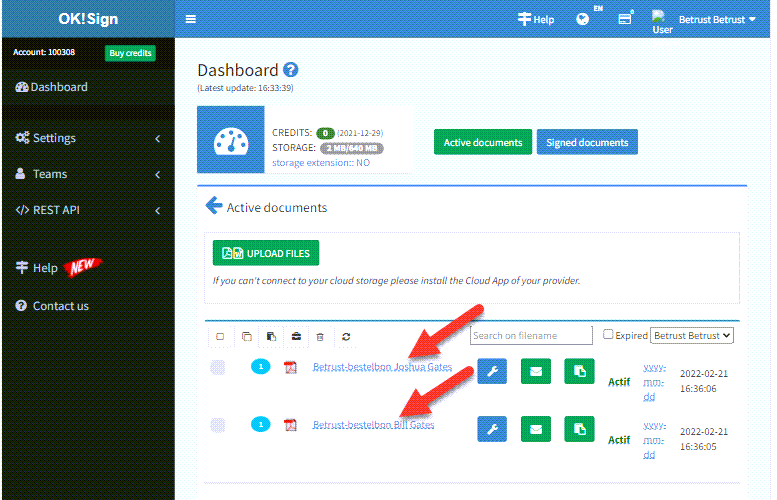Change language via the globe icon

[x=583, y=19]
